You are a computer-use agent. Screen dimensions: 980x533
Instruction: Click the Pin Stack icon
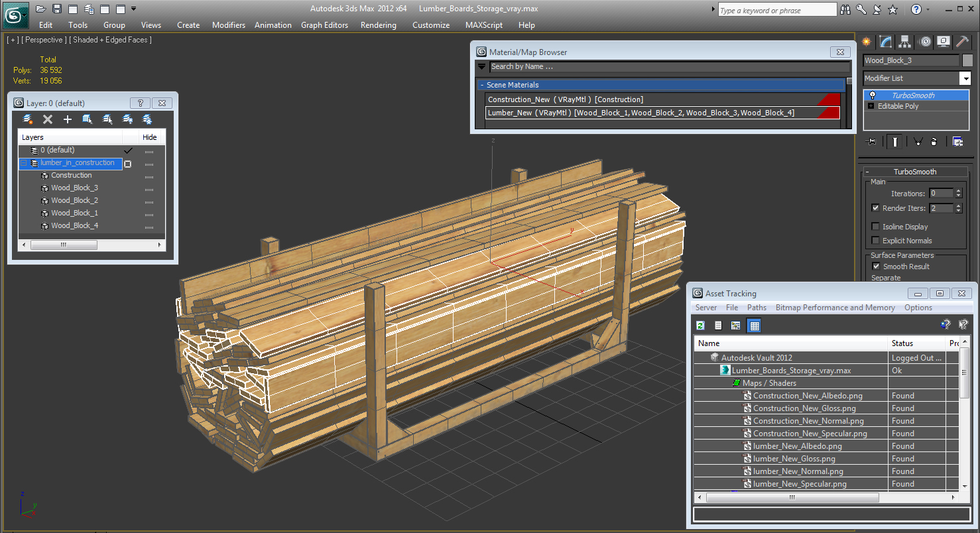coord(872,141)
